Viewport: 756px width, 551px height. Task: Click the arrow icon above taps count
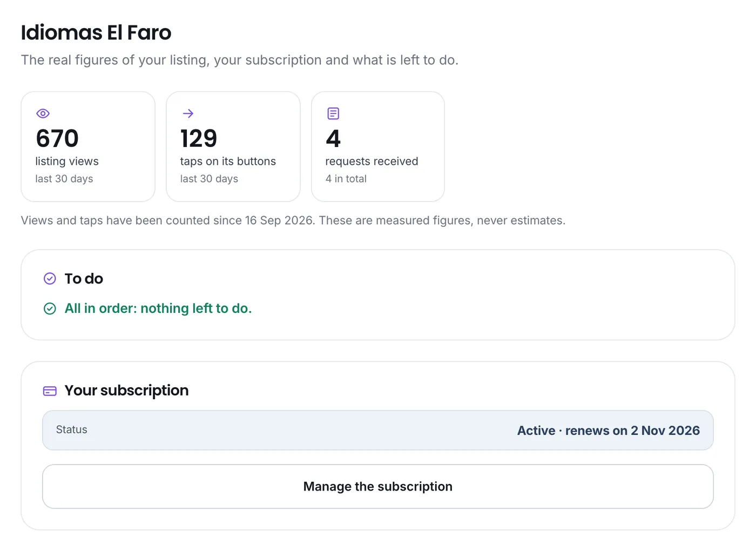188,113
